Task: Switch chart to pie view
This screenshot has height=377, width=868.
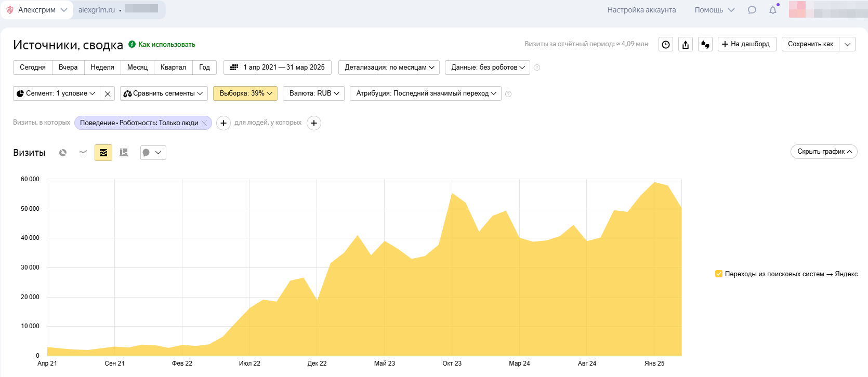Action: tap(63, 153)
